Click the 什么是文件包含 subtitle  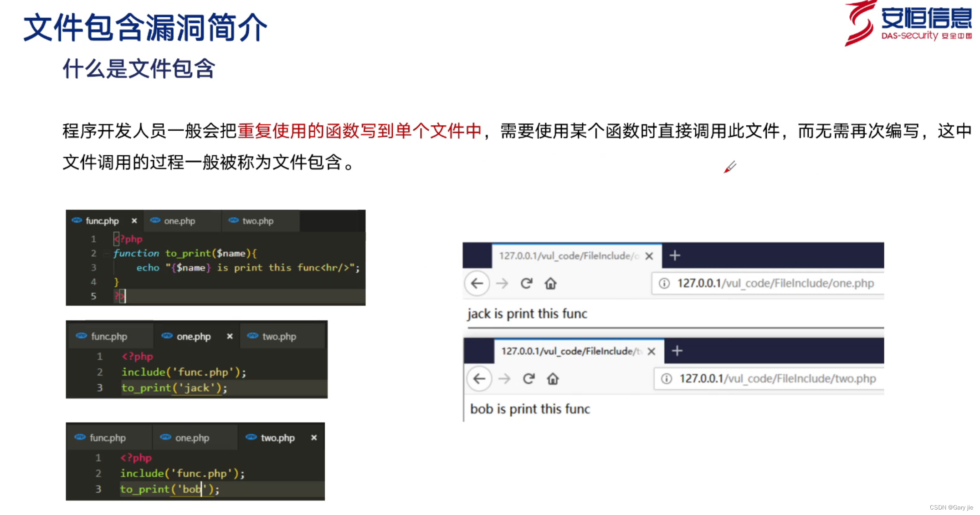pos(139,69)
